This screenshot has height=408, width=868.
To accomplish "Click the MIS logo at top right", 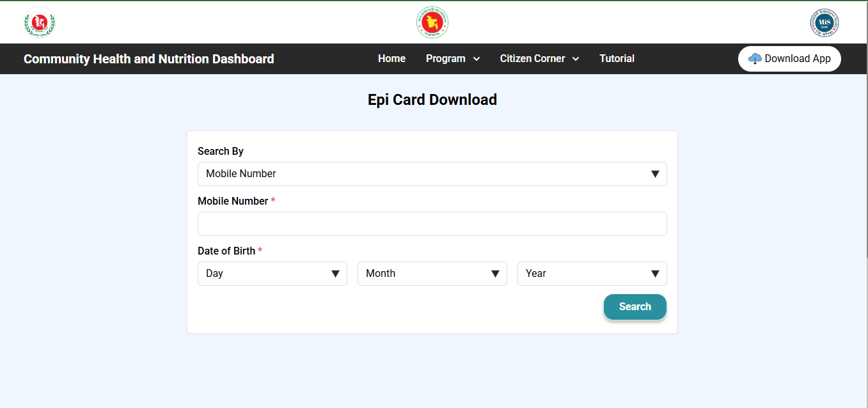I will click(x=824, y=22).
